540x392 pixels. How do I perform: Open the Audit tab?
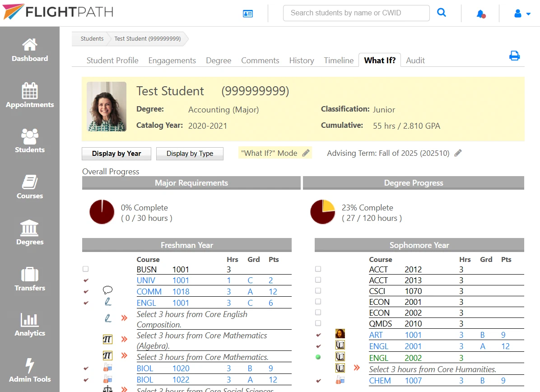coord(415,60)
